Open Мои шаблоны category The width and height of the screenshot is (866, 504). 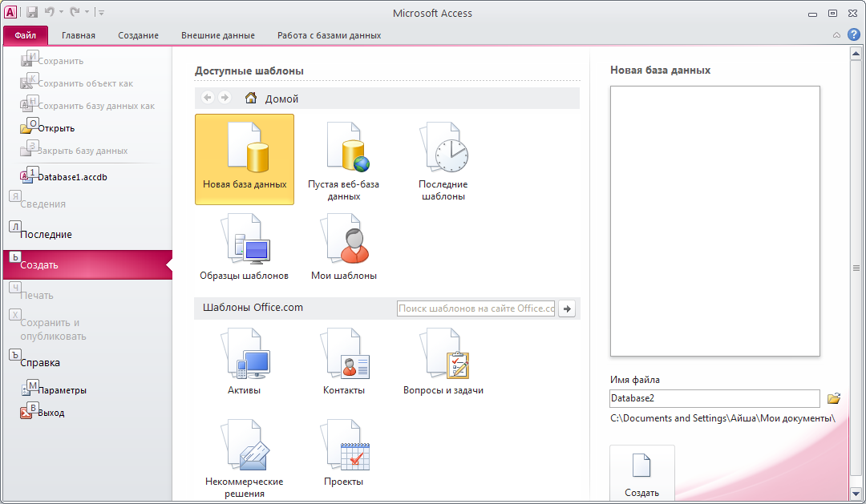coord(343,248)
